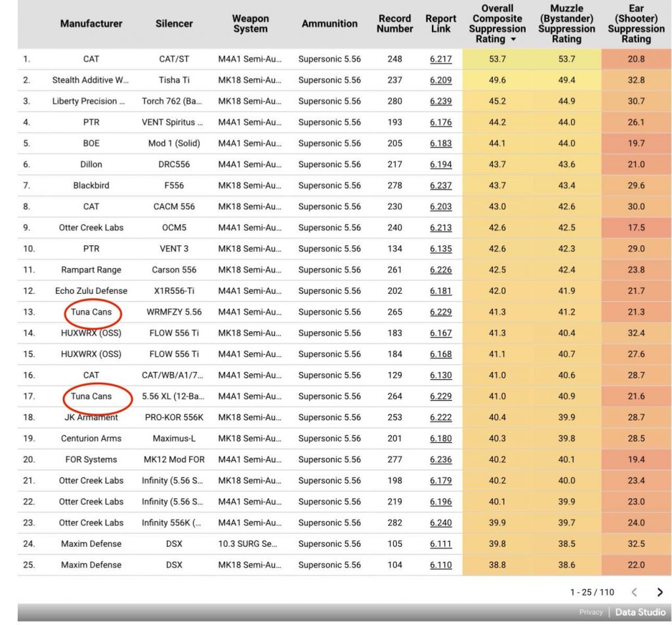Image resolution: width=672 pixels, height=625 pixels.
Task: Follow the 6.240 report link
Action: click(440, 523)
